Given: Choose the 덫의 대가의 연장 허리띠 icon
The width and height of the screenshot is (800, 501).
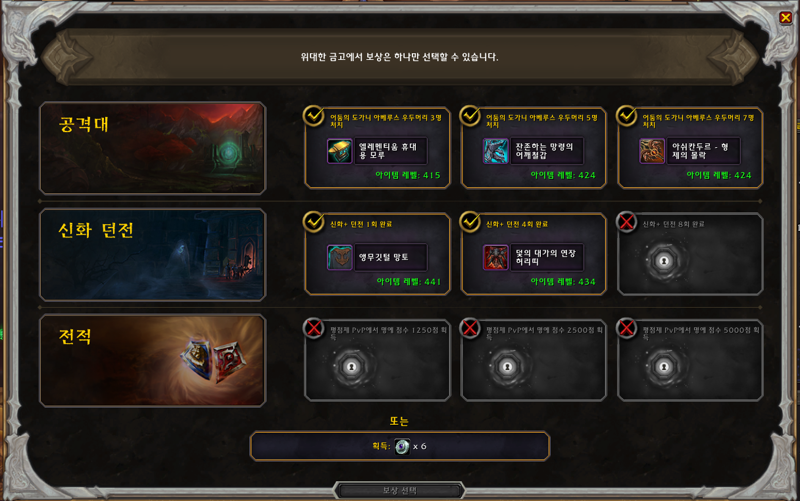Looking at the screenshot, I should point(495,257).
